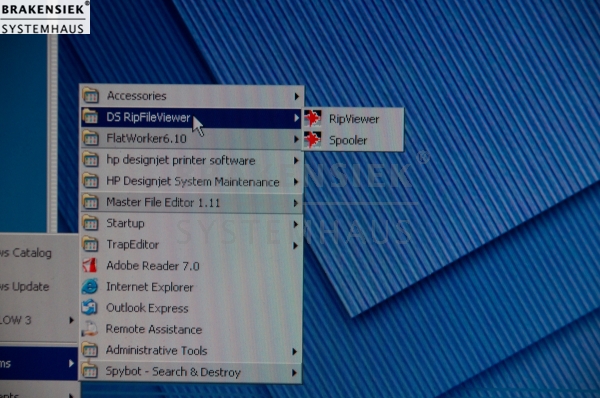
Task: Click the Remote Assistance icon
Action: click(90, 329)
